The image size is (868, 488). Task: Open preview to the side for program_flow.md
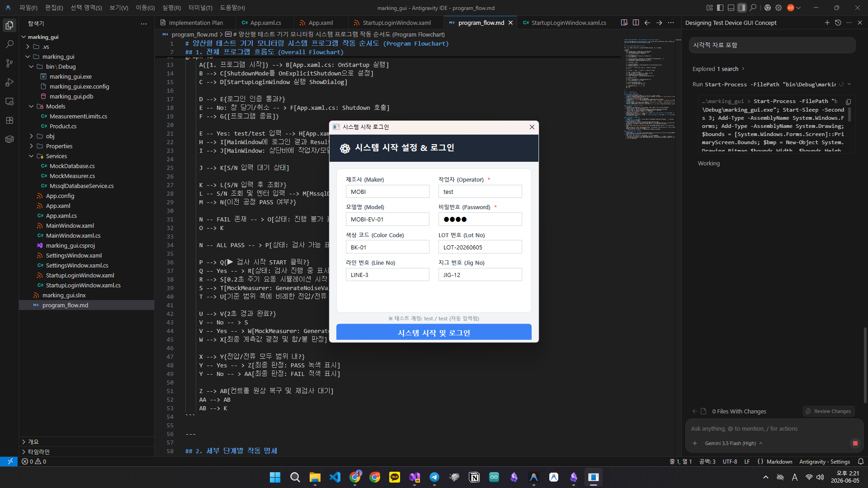624,23
